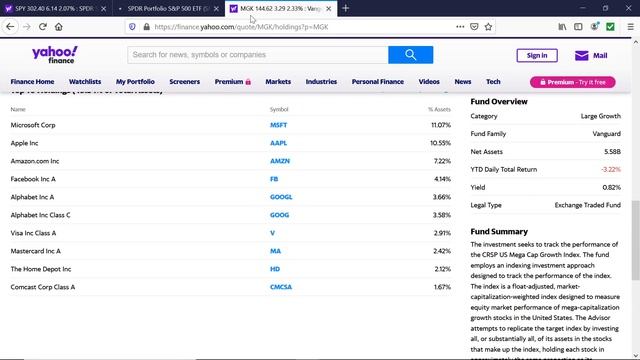Open the Firefox hamburger menu
The width and height of the screenshot is (640, 360).
click(630, 27)
